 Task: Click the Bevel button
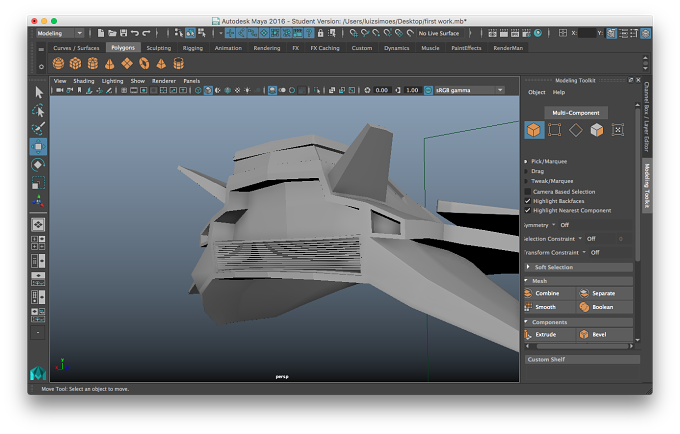click(x=605, y=335)
